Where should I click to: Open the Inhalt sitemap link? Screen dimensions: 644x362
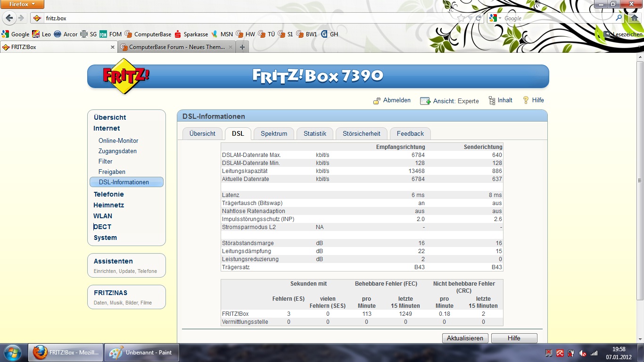click(x=500, y=100)
